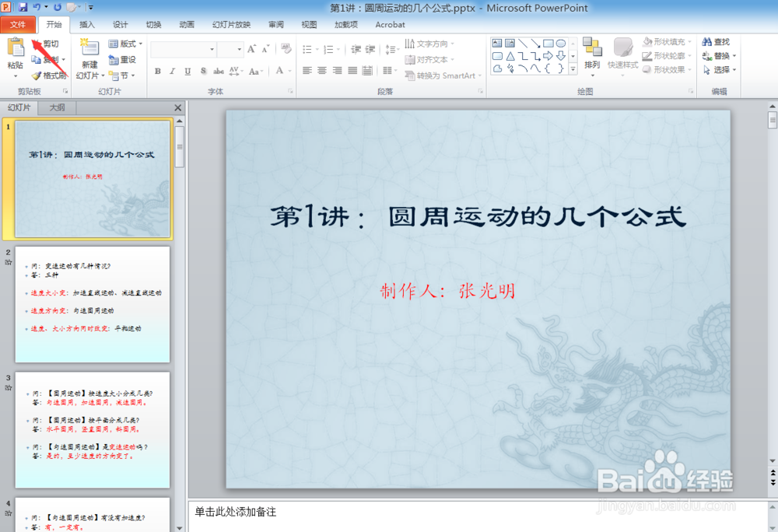Toggle Strikethrough formatting
The height and width of the screenshot is (532, 778).
pyautogui.click(x=219, y=71)
